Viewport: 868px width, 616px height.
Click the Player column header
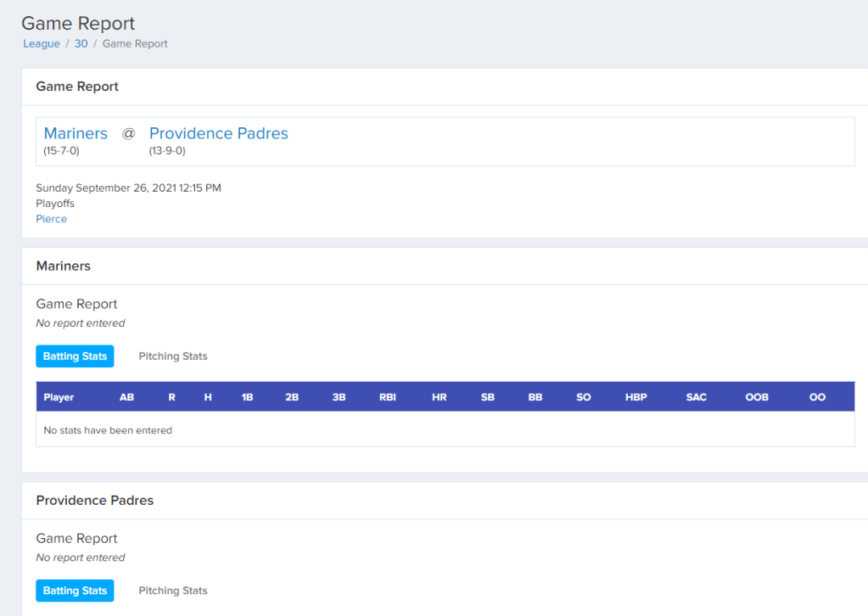(59, 397)
